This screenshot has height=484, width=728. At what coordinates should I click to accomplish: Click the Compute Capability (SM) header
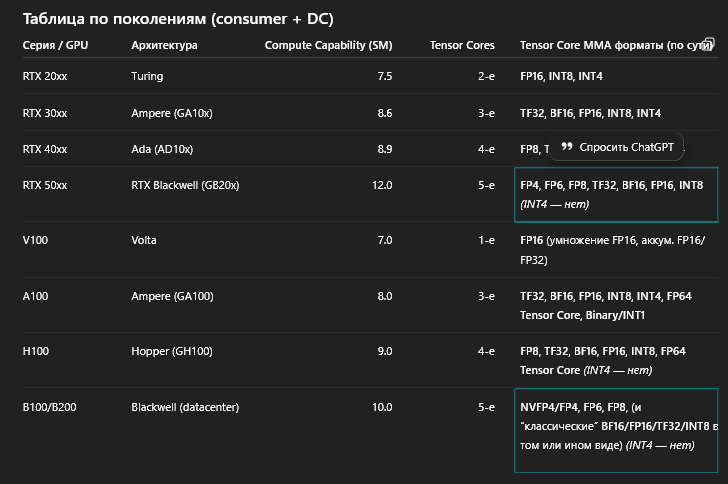[x=328, y=46]
